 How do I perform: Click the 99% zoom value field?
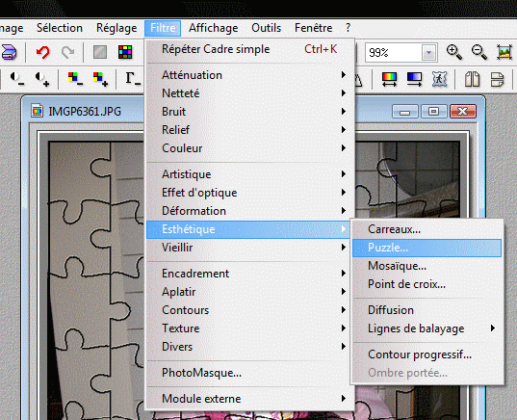point(393,52)
